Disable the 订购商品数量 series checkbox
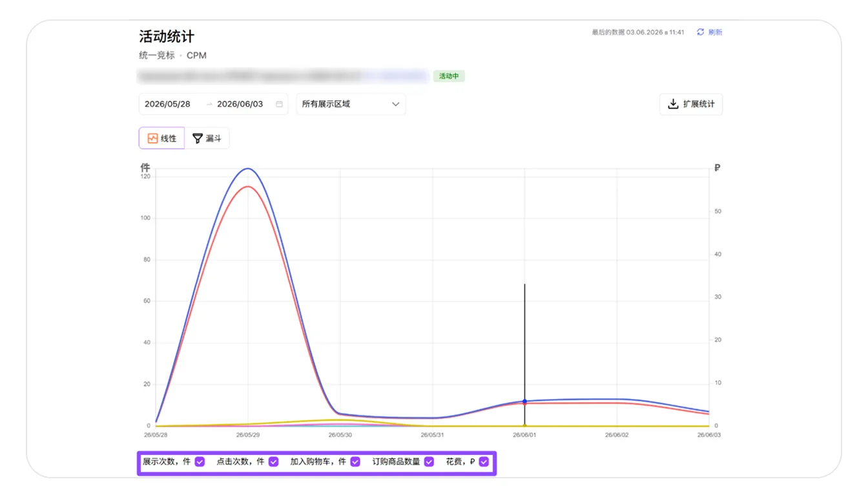This screenshot has width=868, height=499. 429,462
